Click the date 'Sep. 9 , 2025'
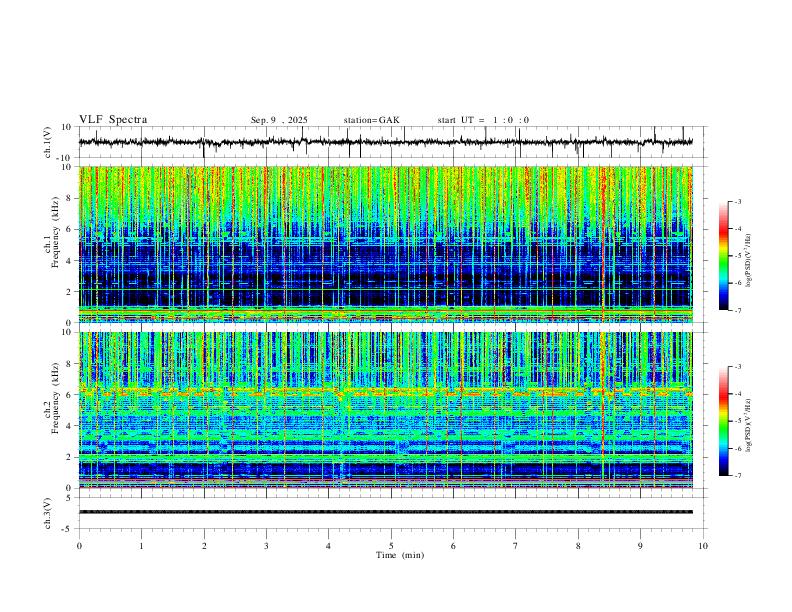 279,120
